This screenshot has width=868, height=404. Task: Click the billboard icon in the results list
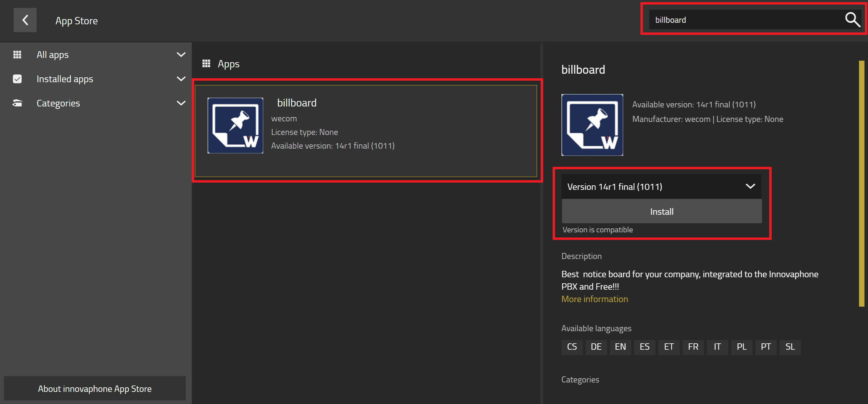[235, 126]
